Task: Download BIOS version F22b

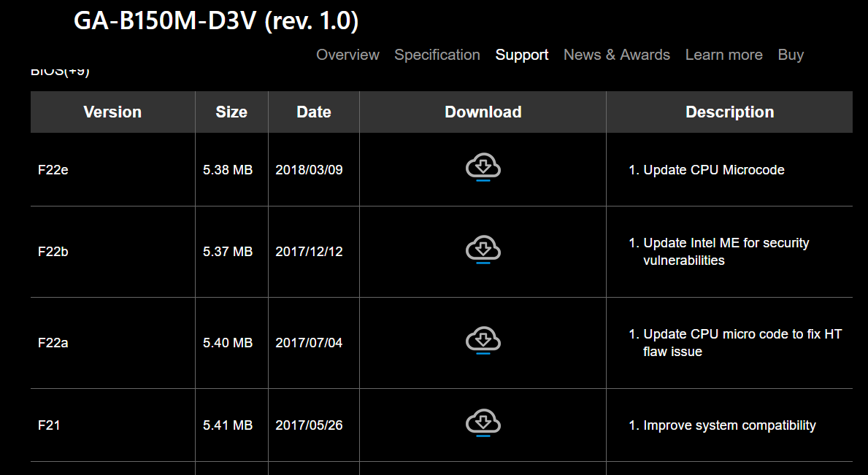Action: [483, 250]
